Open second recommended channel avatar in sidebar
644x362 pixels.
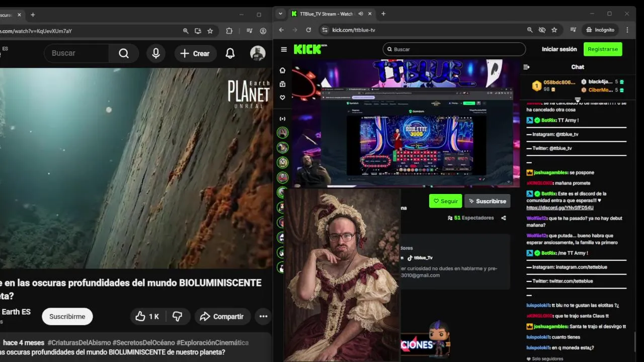[283, 147]
